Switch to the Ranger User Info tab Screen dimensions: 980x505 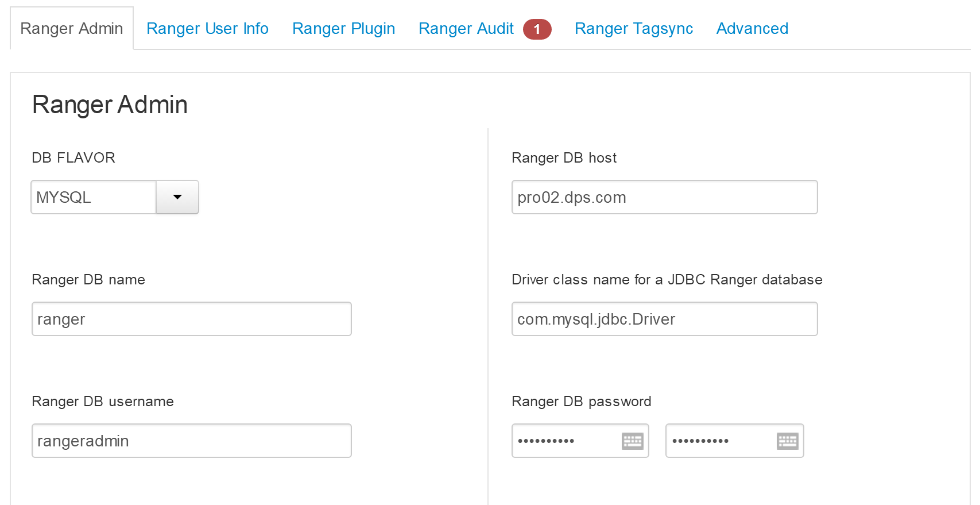click(x=207, y=29)
